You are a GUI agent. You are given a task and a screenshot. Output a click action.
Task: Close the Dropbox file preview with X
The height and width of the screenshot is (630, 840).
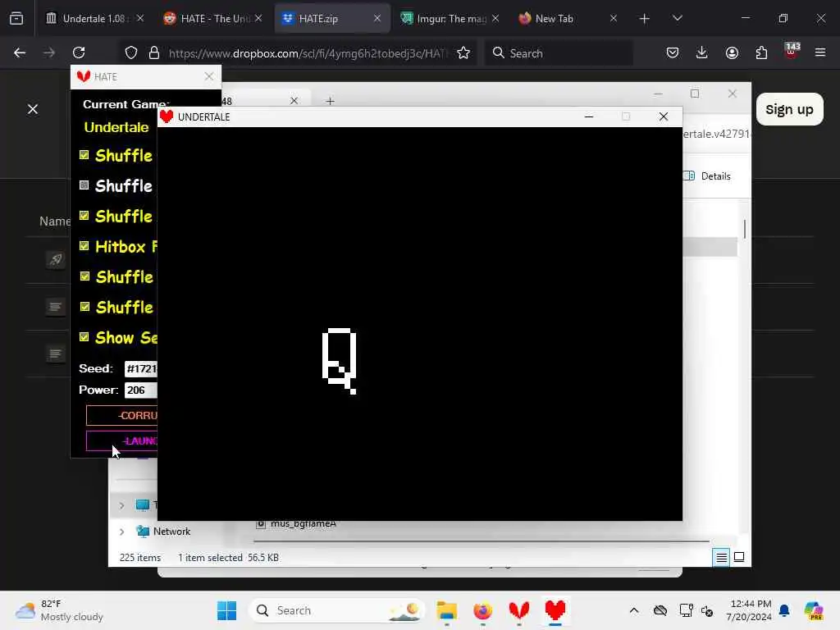click(33, 109)
